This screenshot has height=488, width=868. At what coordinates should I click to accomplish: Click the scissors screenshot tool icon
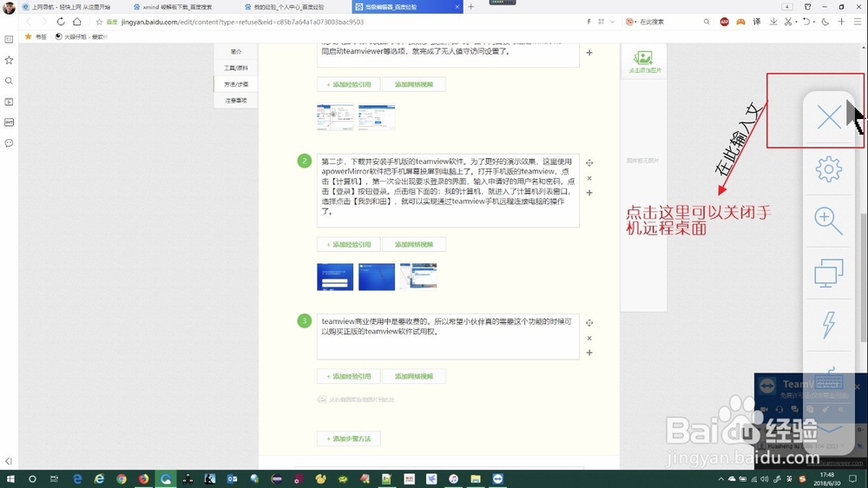[788, 22]
